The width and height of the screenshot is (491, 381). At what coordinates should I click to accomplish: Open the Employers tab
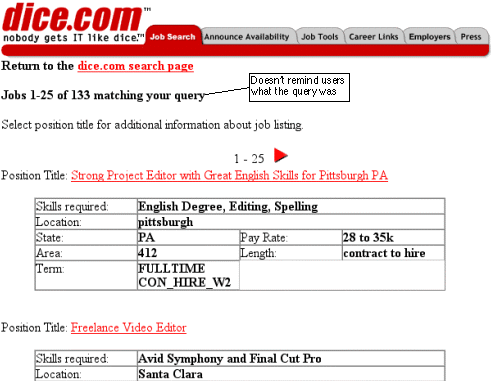pyautogui.click(x=429, y=37)
